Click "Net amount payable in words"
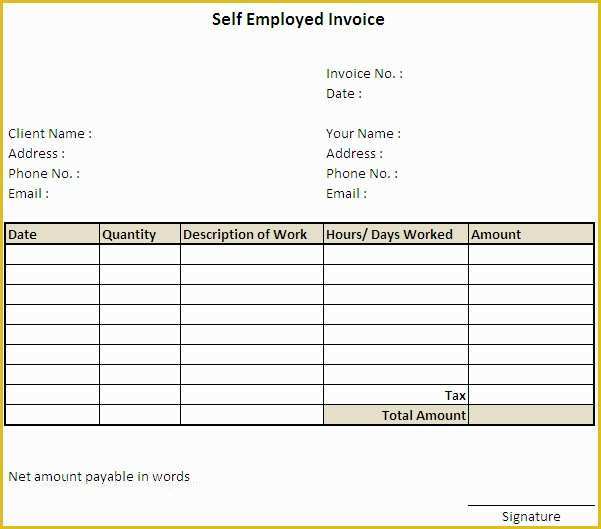The width and height of the screenshot is (601, 529). [99, 476]
